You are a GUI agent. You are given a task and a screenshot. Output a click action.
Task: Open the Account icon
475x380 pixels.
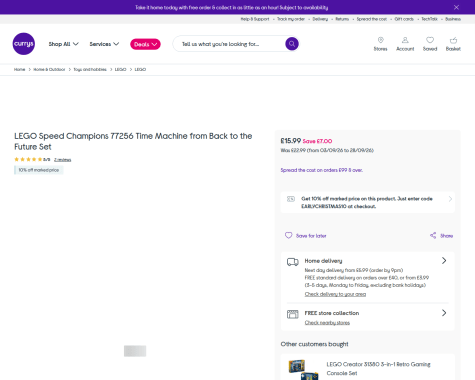click(405, 40)
